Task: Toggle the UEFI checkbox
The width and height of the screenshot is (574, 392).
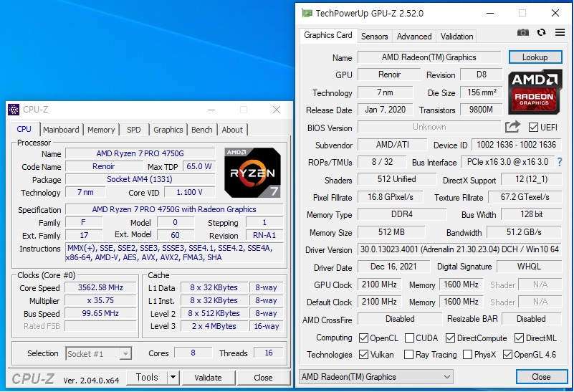Action: click(533, 128)
